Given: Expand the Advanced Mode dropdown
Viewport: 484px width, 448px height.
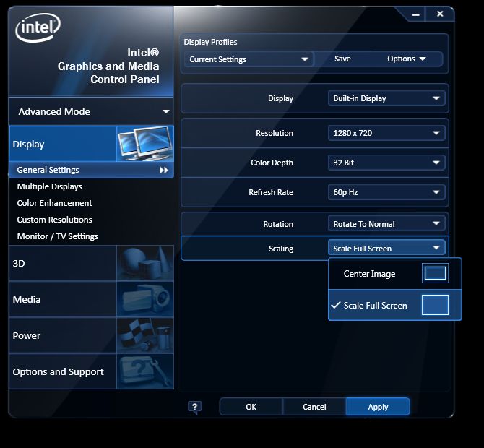Looking at the screenshot, I should 92,111.
